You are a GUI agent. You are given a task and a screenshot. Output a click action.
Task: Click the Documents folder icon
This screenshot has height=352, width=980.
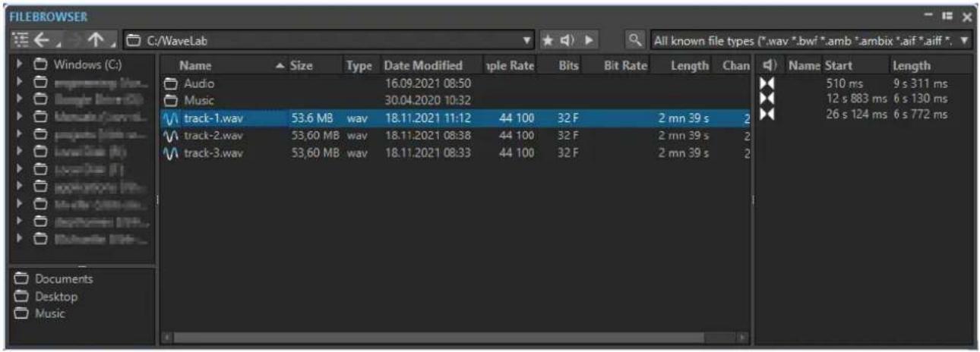click(x=21, y=279)
